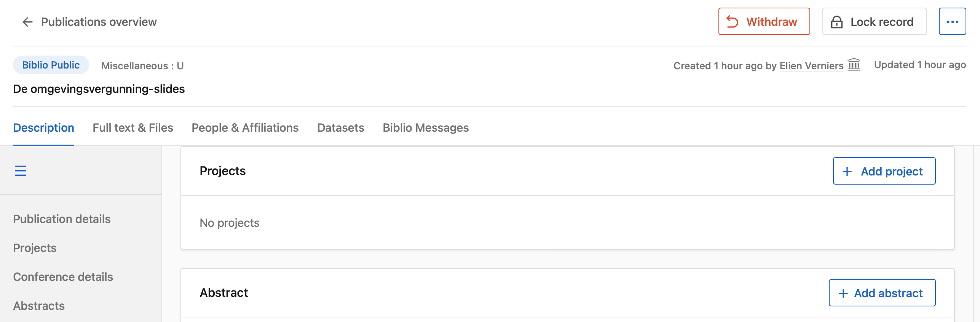Screen dimensions: 980x322
Task: Click the undo icon inside the Withdraw button
Action: point(733,21)
